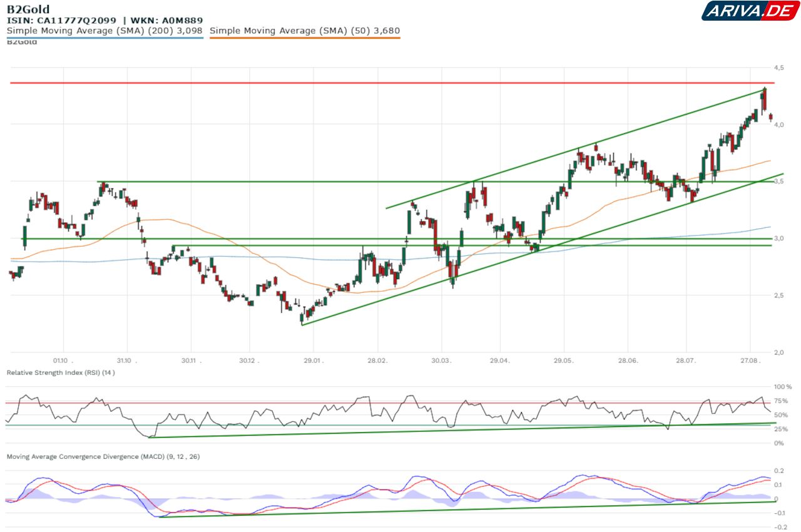Click the 4,0 price axis label

[779, 125]
